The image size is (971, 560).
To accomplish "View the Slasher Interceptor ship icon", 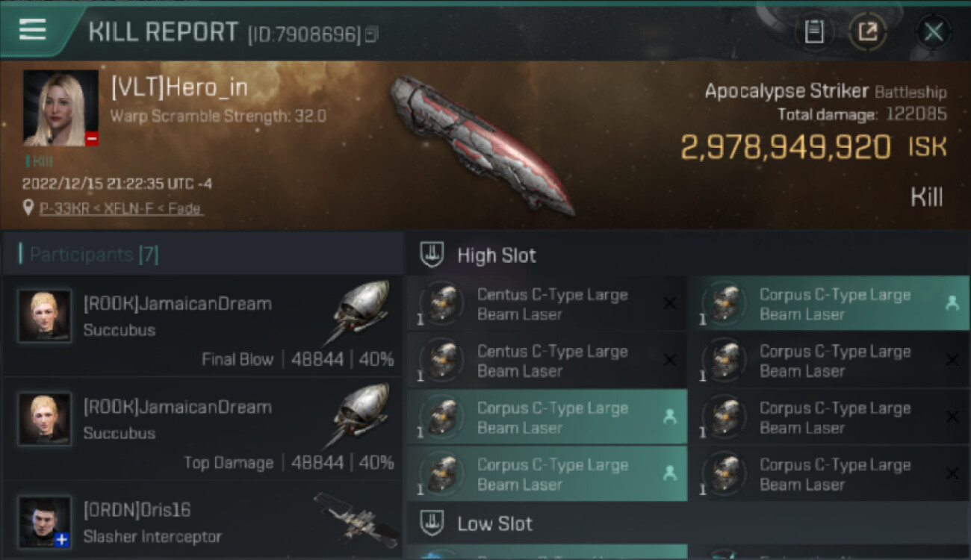I will pyautogui.click(x=356, y=520).
